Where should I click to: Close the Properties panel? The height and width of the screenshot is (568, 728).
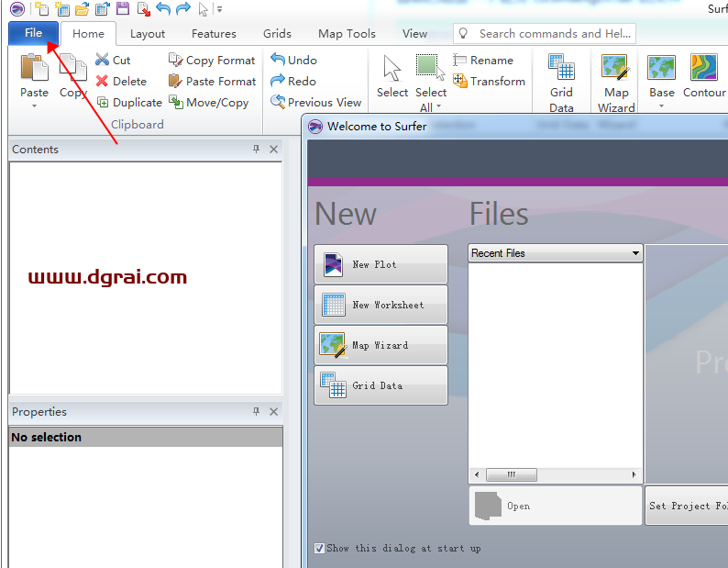(x=274, y=412)
